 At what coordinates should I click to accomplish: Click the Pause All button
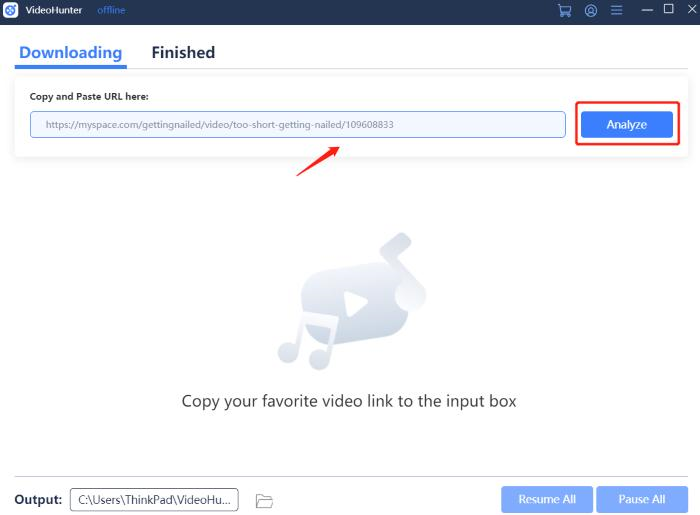642,499
